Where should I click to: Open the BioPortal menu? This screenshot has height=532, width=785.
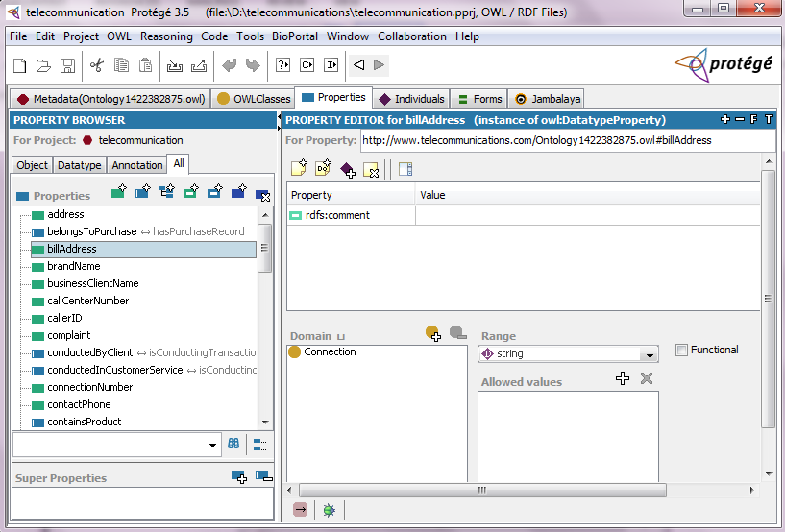pyautogui.click(x=295, y=36)
